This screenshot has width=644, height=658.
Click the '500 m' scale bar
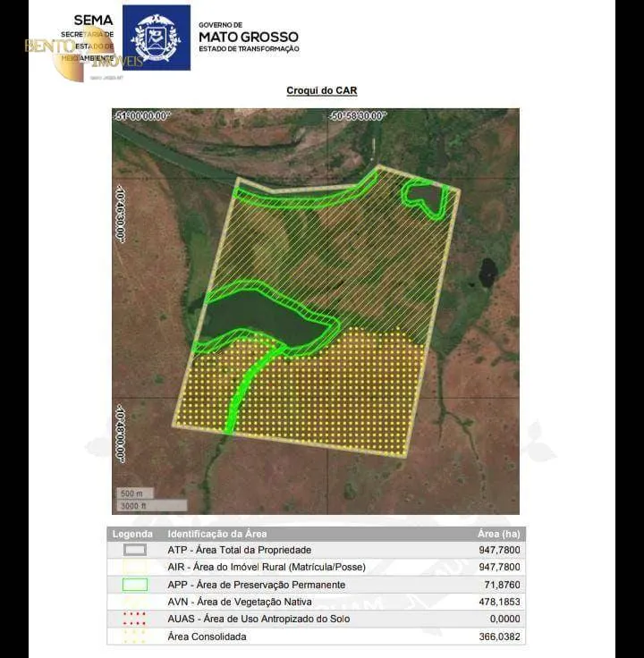coord(135,493)
